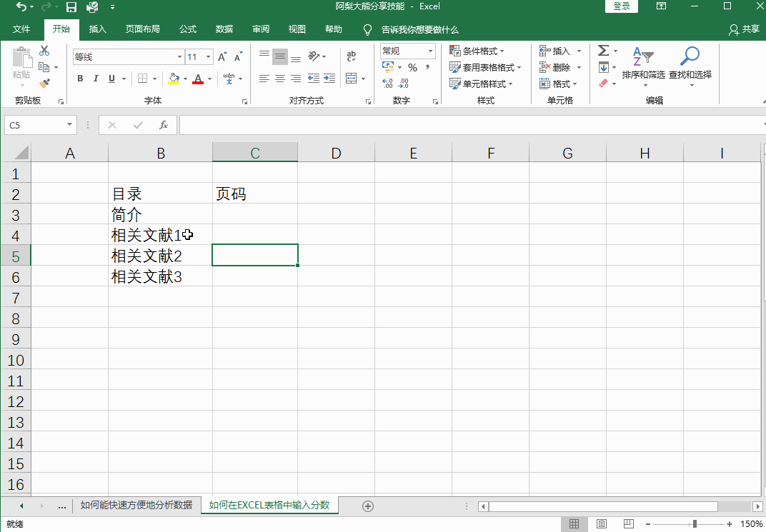Toggle Italic formatting
This screenshot has width=766, height=532.
[96, 79]
